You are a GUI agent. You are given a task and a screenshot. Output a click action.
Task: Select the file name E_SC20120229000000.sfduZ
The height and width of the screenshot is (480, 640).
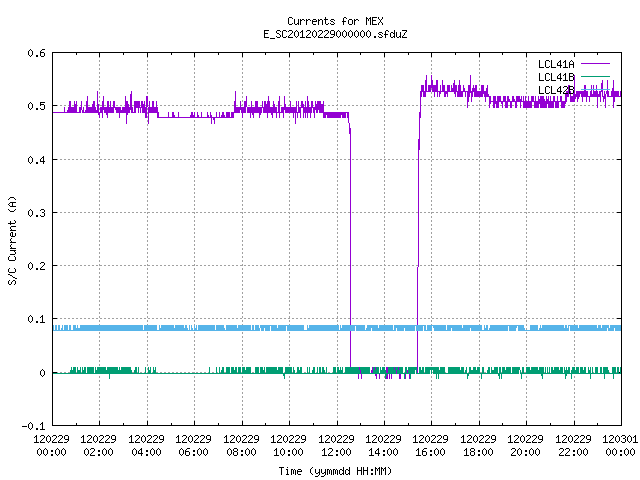coord(335,34)
